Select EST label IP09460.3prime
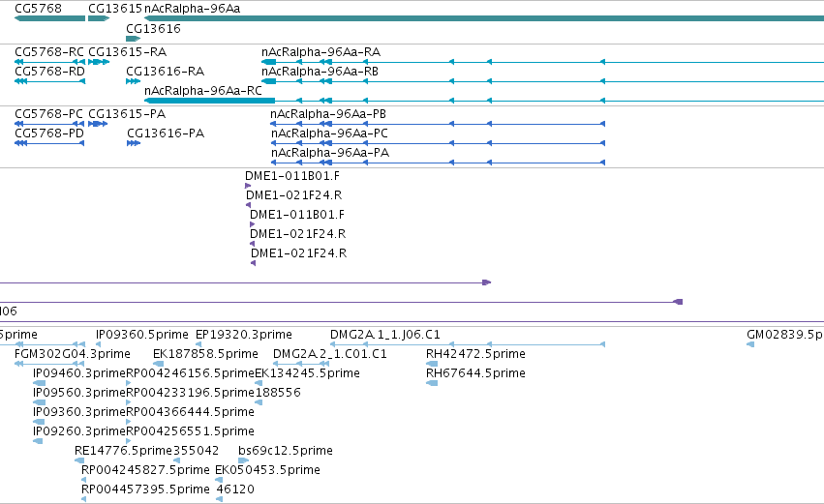Screen dimensions: 824x504 click(x=79, y=373)
